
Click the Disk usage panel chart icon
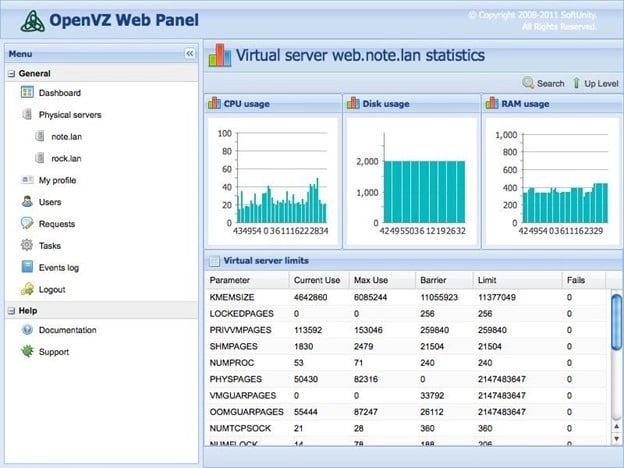353,103
